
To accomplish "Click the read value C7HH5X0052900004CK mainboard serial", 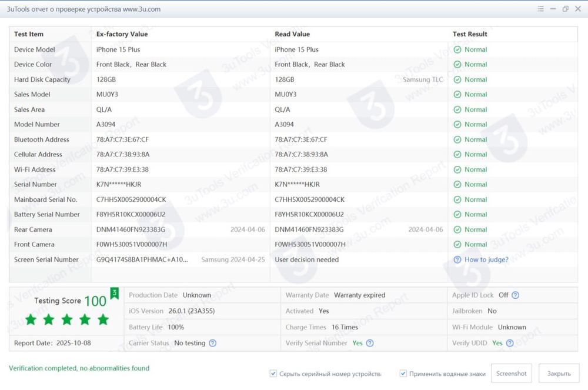I will [309, 199].
